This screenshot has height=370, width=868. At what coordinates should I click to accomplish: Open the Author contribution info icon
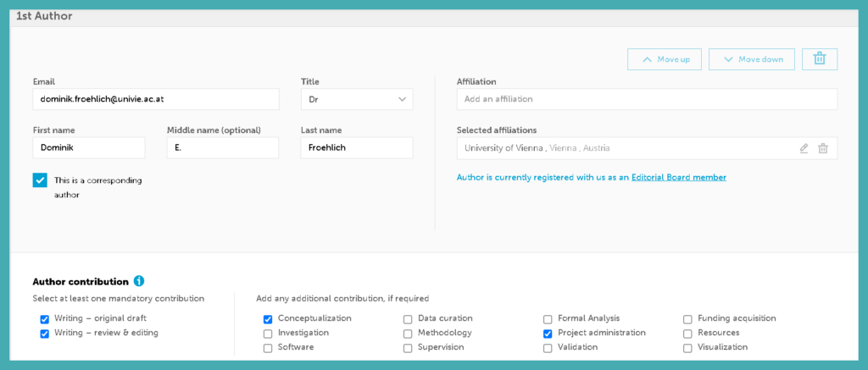pos(139,281)
